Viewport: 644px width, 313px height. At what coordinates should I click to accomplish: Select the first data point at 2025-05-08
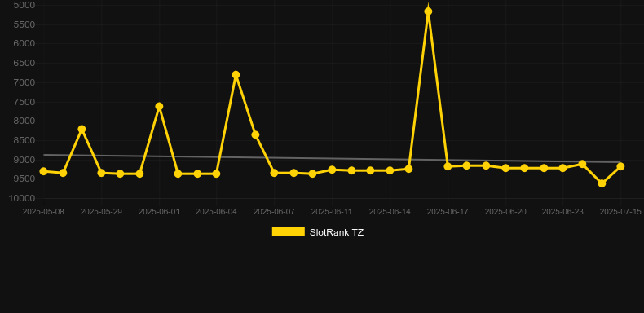point(43,171)
